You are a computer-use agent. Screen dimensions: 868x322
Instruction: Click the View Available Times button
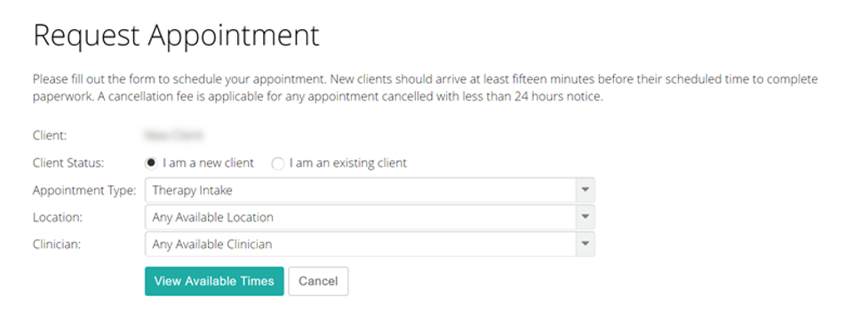point(214,281)
